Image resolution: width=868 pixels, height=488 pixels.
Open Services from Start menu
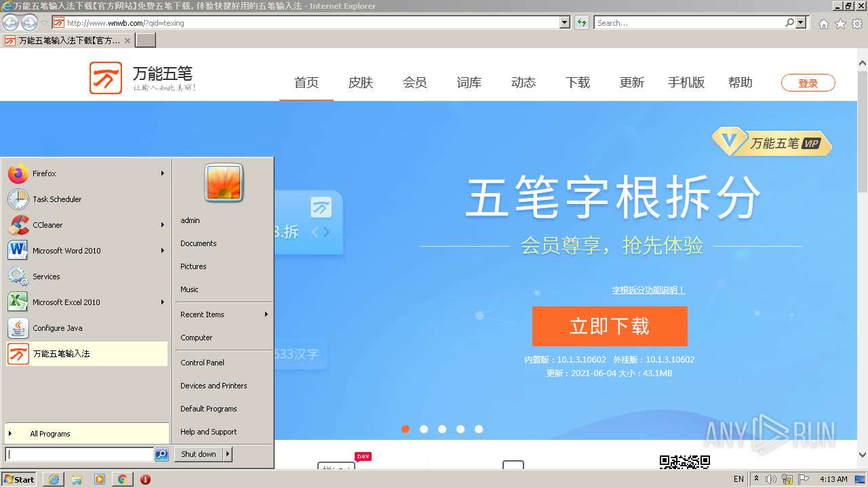tap(87, 277)
